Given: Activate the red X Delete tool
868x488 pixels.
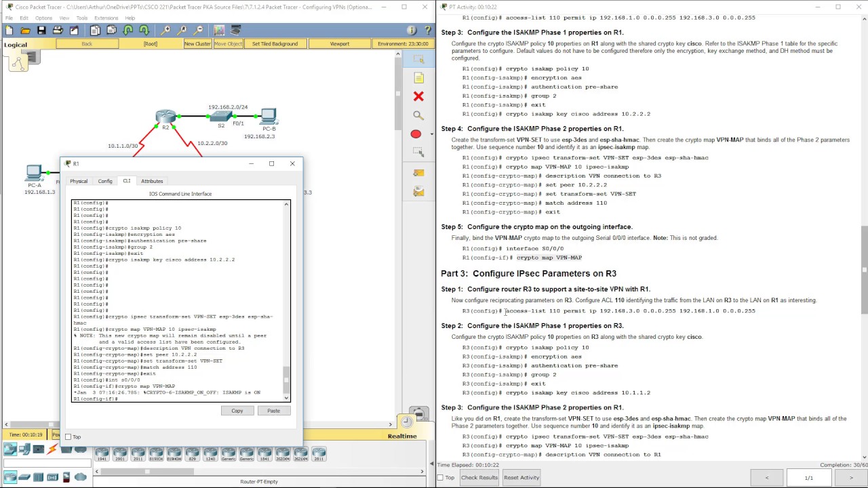Looking at the screenshot, I should tap(418, 97).
